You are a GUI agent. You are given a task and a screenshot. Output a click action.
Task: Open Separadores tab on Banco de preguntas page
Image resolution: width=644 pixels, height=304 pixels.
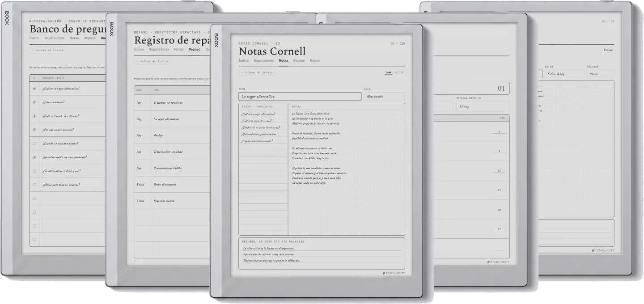pyautogui.click(x=55, y=38)
